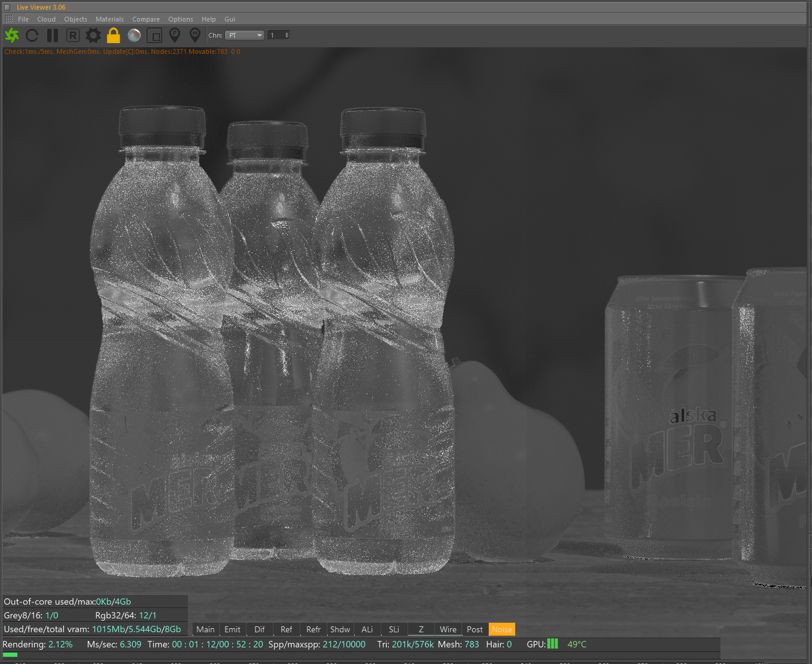Show the SLi pass
This screenshot has height=664, width=812.
(x=394, y=629)
